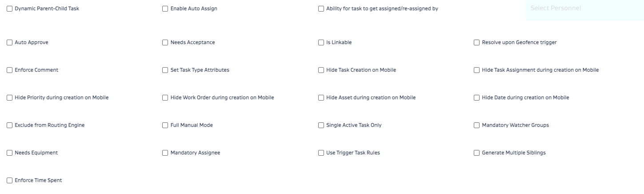Screen dimensions: 644x194
Task: Open the Select Personnel dropdown
Action: [584, 8]
